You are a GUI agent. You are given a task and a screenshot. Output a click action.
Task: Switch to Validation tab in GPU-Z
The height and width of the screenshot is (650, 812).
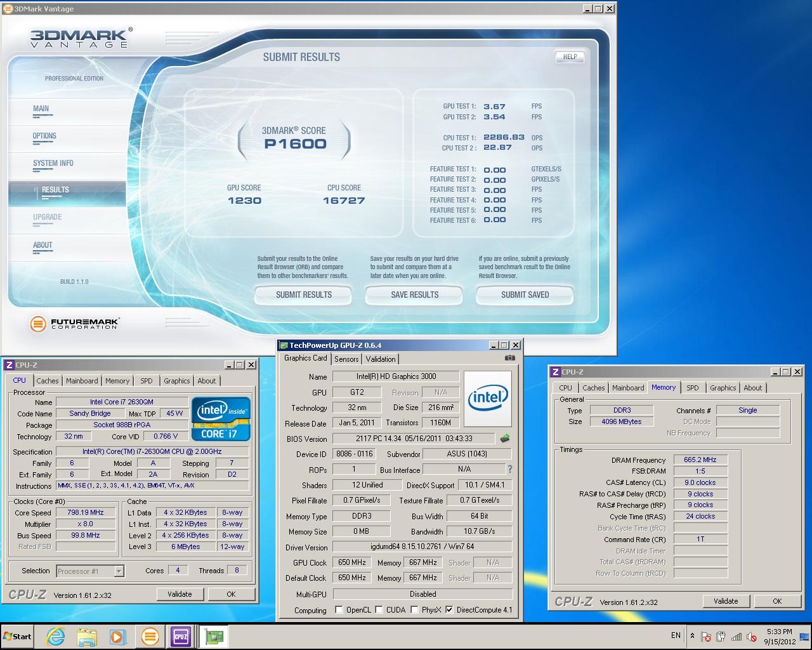click(381, 359)
